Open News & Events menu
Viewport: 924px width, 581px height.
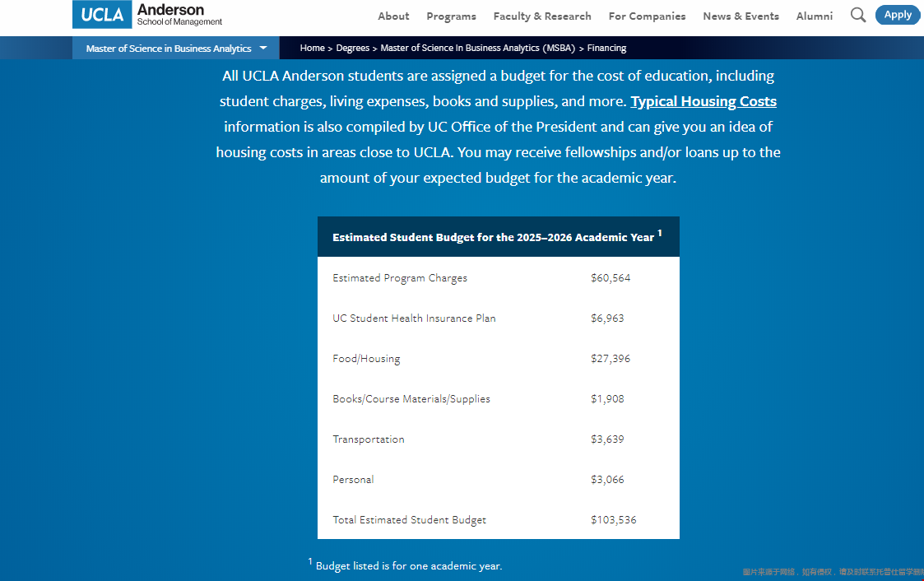tap(741, 16)
